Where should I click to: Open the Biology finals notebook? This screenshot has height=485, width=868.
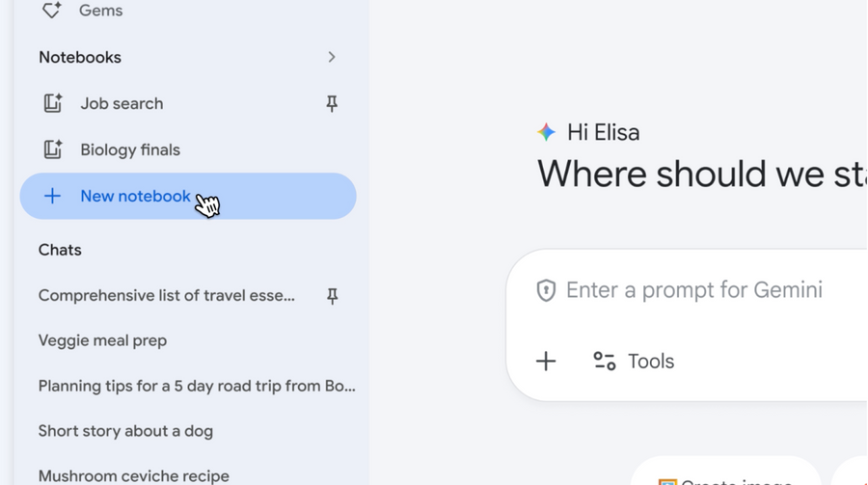130,149
